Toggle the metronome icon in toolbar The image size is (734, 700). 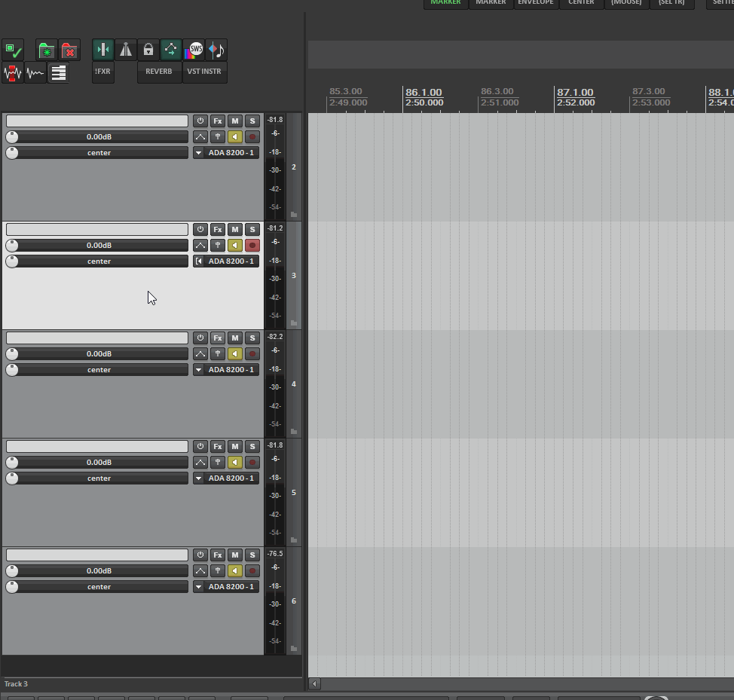[125, 50]
